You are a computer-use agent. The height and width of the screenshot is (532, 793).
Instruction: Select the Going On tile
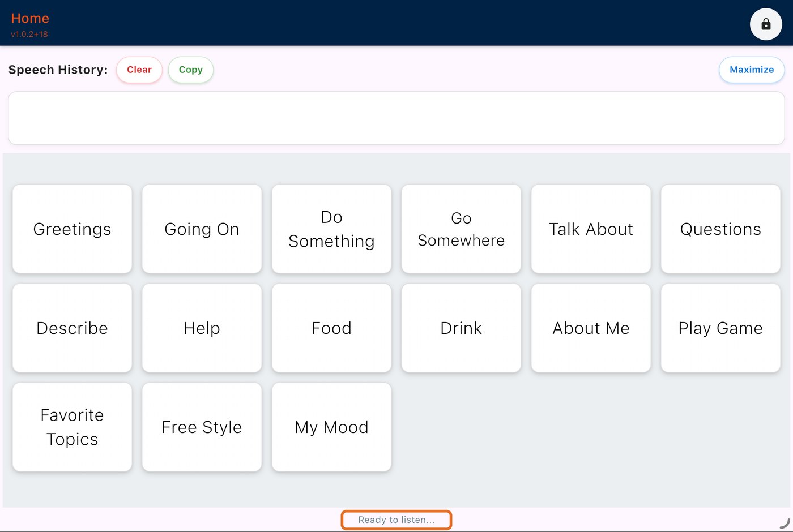tap(202, 229)
